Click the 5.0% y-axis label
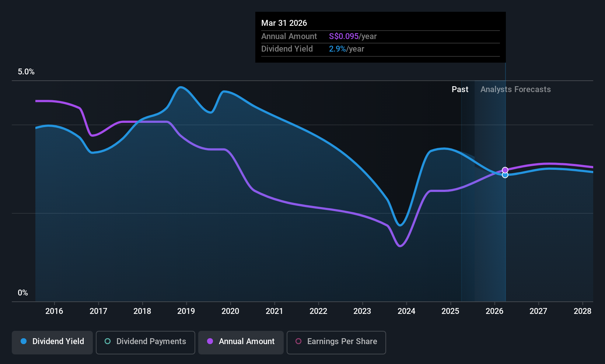This screenshot has width=605, height=364. 26,72
